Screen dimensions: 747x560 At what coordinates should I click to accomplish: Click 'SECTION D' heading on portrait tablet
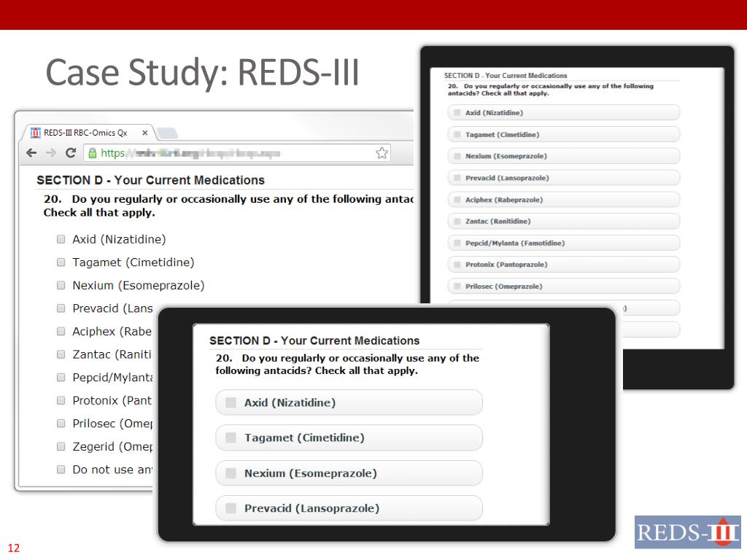pos(506,75)
